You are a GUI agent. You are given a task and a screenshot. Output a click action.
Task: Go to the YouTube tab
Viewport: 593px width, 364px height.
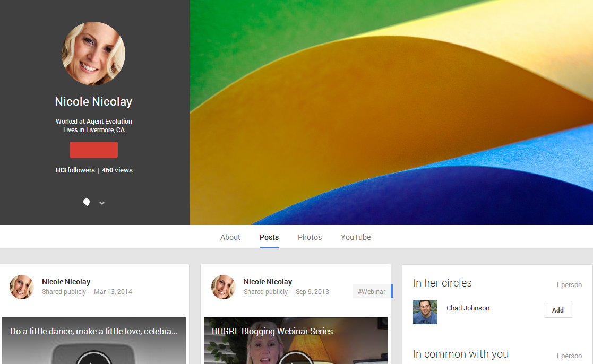click(x=356, y=237)
